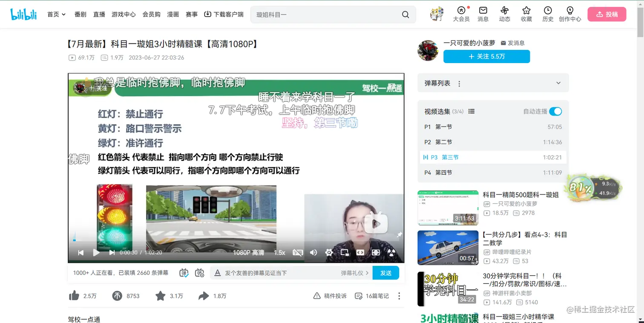Select 会员购 in the navigation bar
The width and height of the screenshot is (644, 323).
(151, 14)
